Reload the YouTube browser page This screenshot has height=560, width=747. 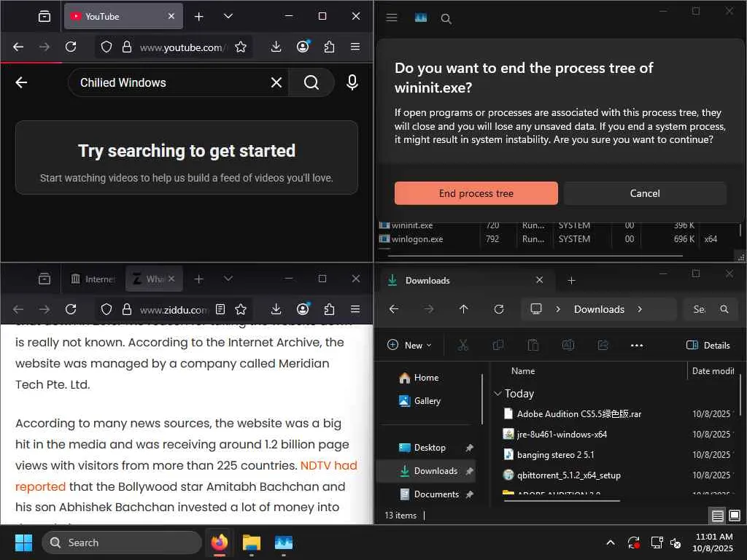(x=71, y=47)
